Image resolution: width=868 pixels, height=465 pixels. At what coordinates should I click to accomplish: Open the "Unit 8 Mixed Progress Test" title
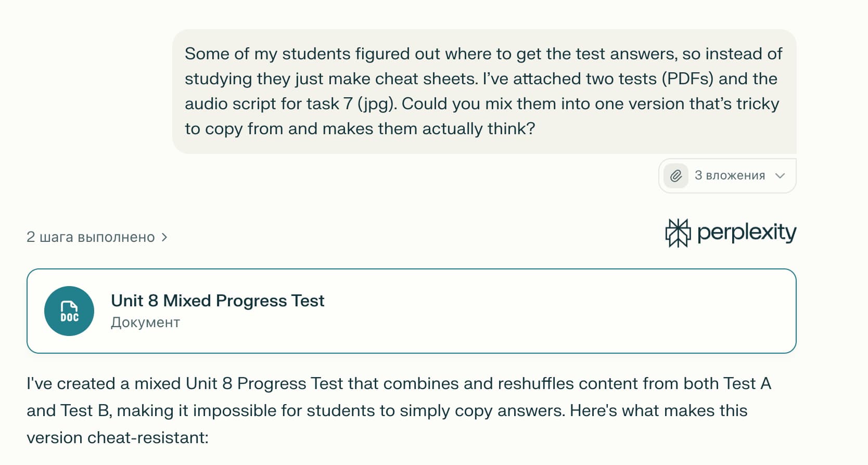click(x=218, y=301)
